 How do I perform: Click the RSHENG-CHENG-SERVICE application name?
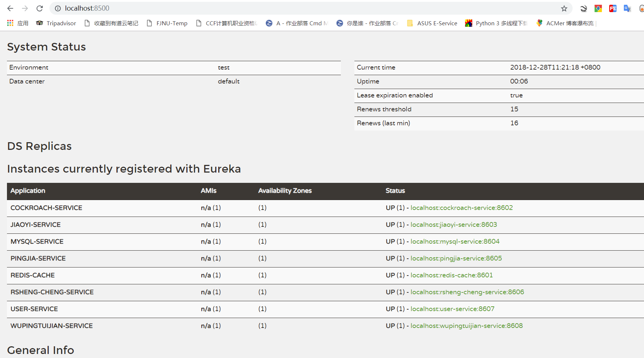[52, 292]
